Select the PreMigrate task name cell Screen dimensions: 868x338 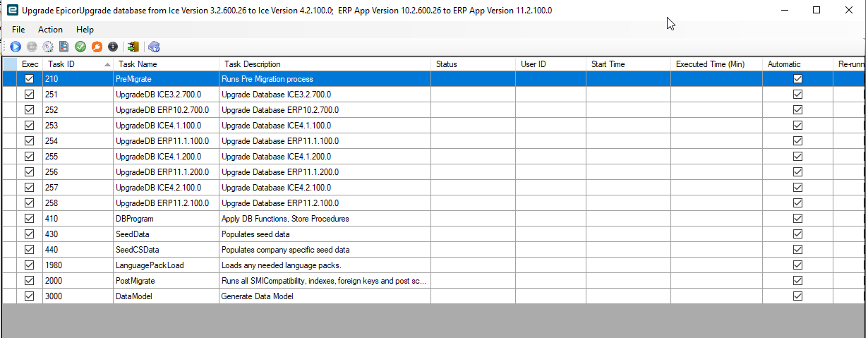tap(165, 79)
